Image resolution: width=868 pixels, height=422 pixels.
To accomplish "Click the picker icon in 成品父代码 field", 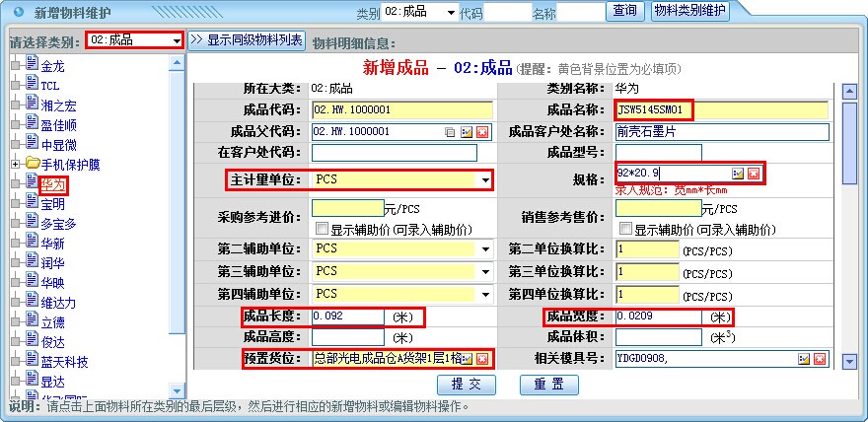I will click(467, 131).
